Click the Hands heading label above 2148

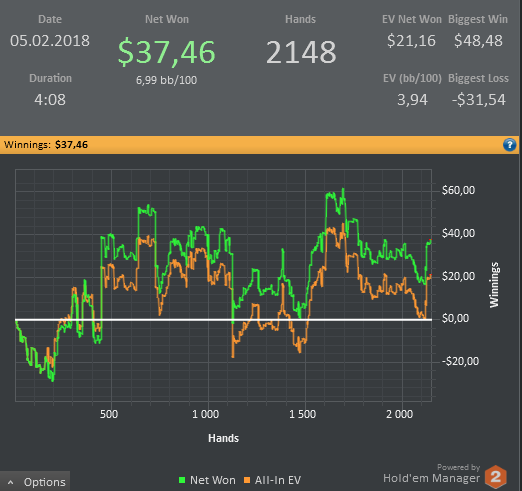coord(300,19)
